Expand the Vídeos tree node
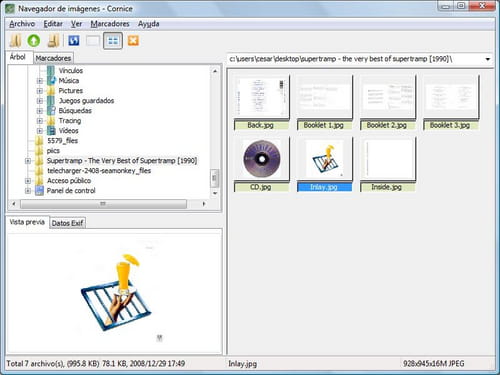 tap(40, 131)
